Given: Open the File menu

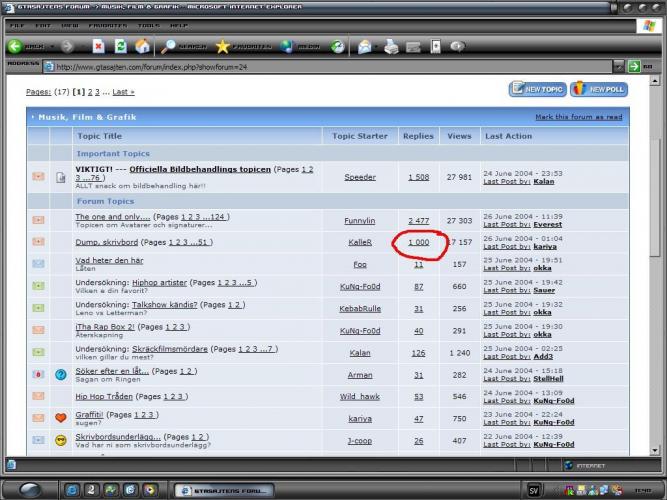Looking at the screenshot, I should 17,24.
